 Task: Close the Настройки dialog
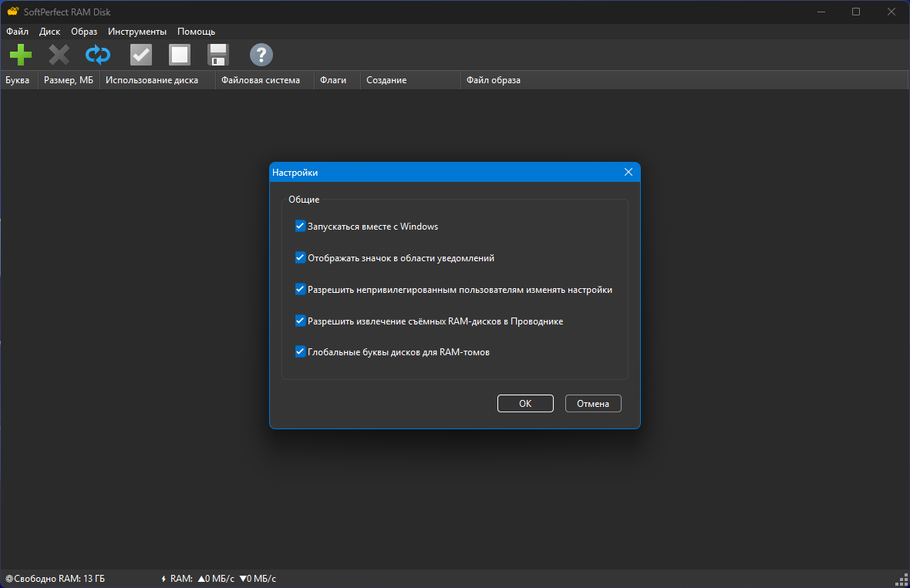tap(629, 172)
